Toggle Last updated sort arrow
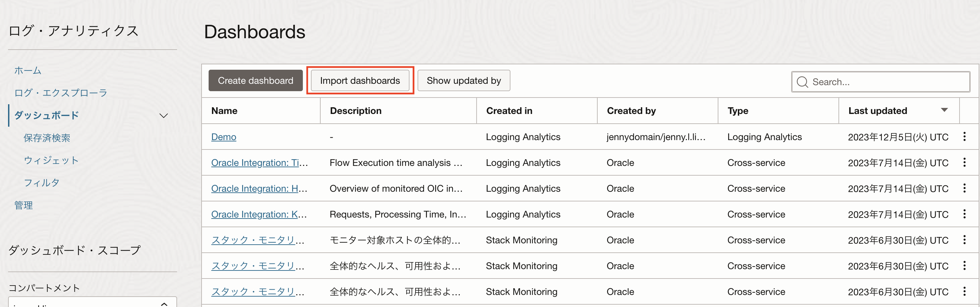 click(x=944, y=110)
